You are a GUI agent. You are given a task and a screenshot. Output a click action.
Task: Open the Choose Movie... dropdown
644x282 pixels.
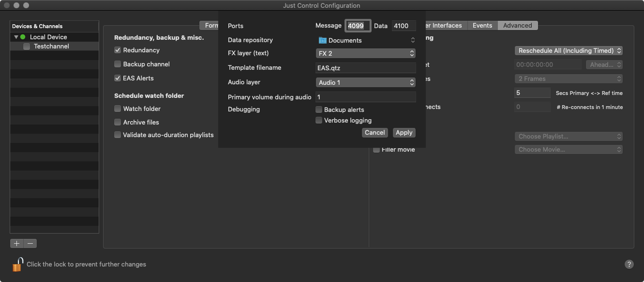pyautogui.click(x=569, y=150)
